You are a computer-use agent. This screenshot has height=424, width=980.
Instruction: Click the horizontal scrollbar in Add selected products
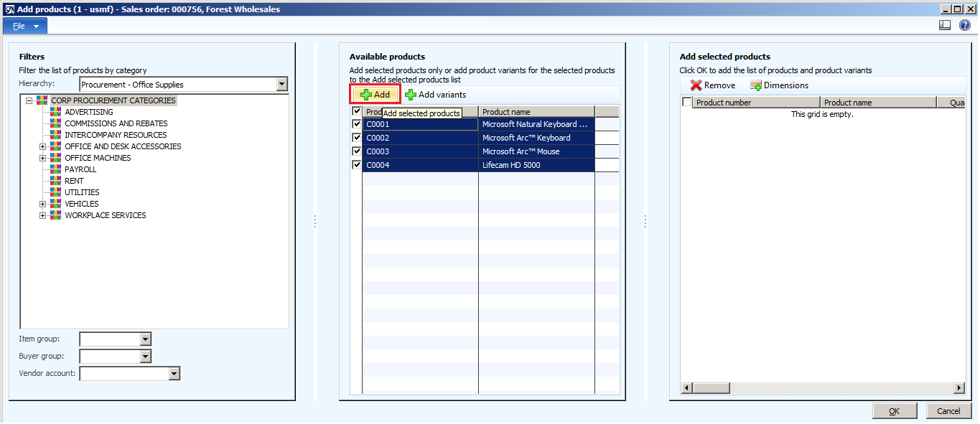pos(711,388)
